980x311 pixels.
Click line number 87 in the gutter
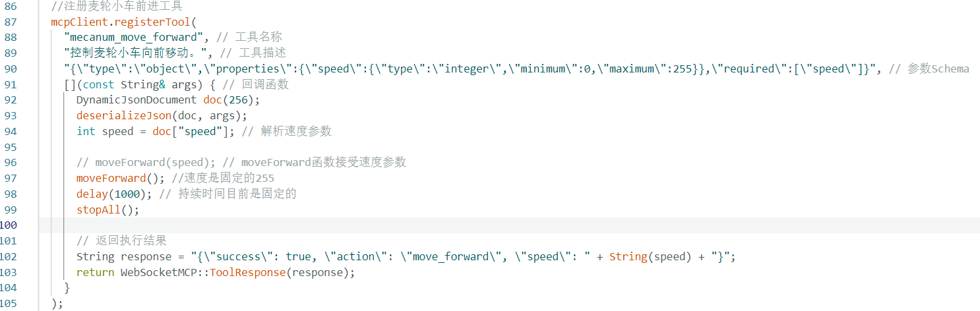pos(11,22)
